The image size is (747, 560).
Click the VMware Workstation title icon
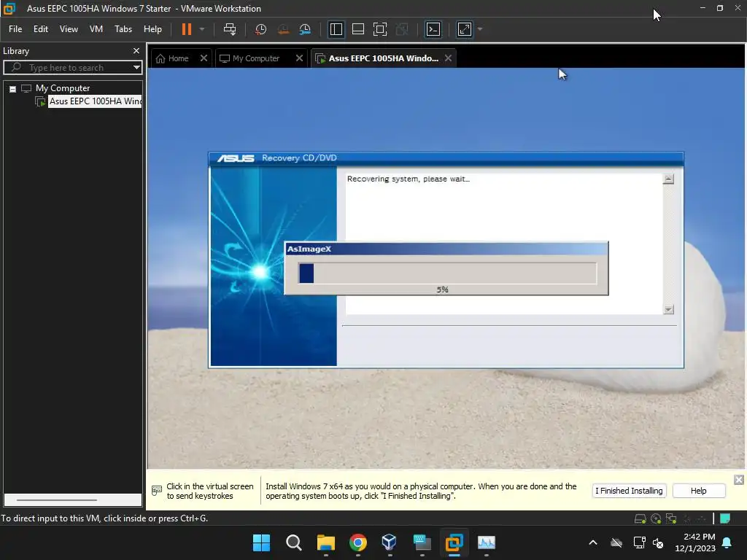pyautogui.click(x=9, y=9)
